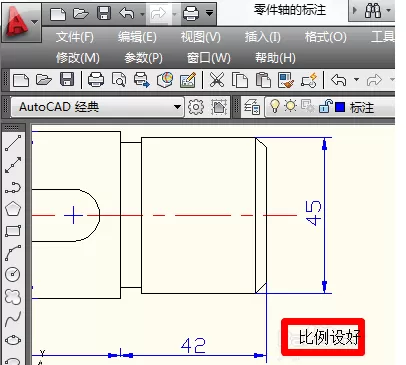The height and width of the screenshot is (365, 406).
Task: Toggle layer lock padlock icon
Action: click(325, 106)
